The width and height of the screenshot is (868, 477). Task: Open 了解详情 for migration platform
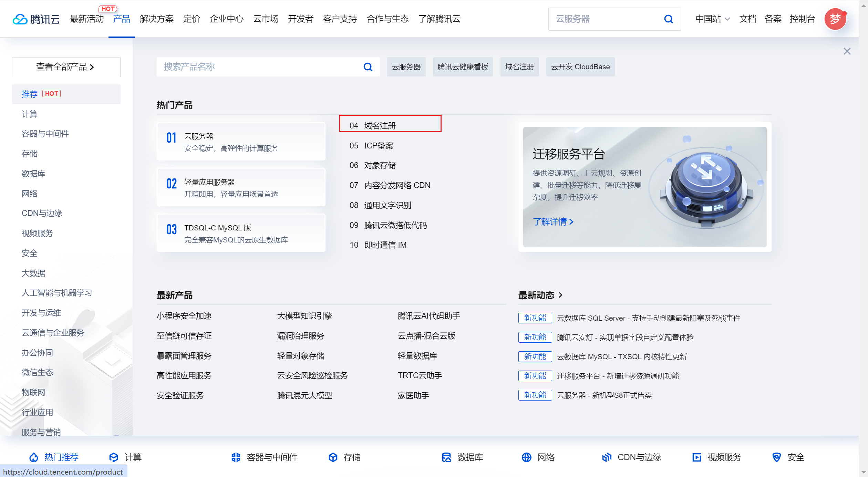click(553, 221)
